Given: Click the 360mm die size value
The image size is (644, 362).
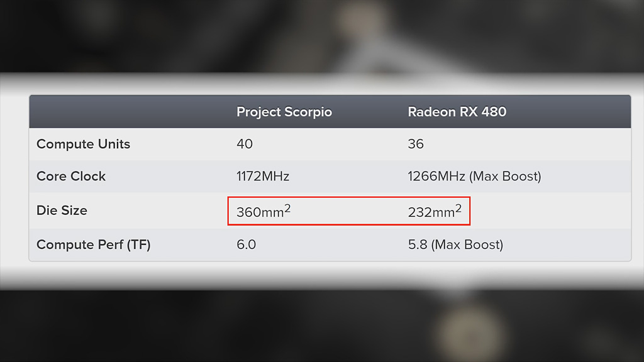Looking at the screenshot, I should pyautogui.click(x=260, y=212).
